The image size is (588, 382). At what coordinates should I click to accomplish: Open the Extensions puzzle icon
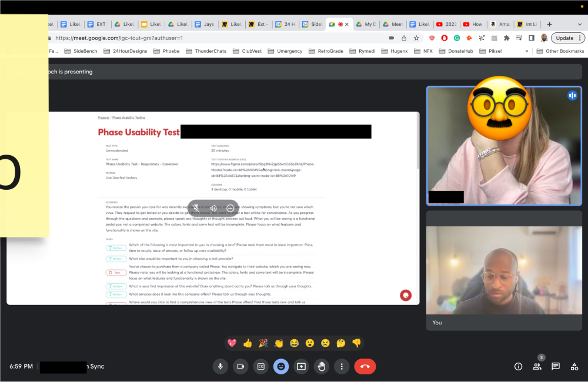507,38
